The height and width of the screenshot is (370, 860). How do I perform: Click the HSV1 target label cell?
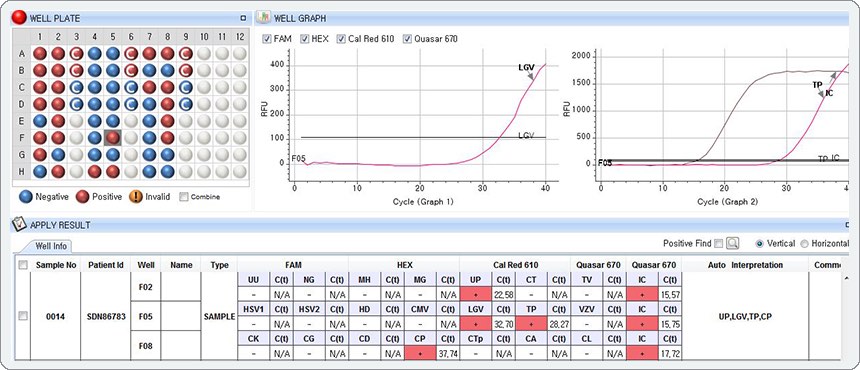tap(254, 310)
